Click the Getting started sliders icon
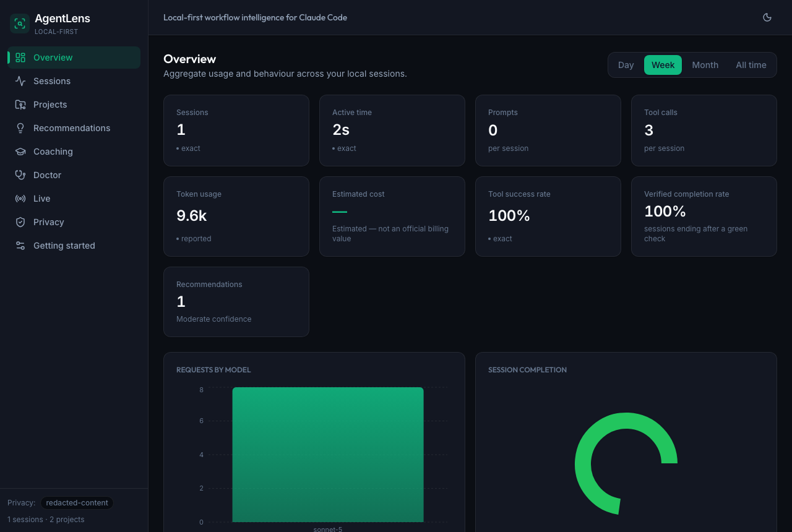The image size is (792, 532). 20,246
